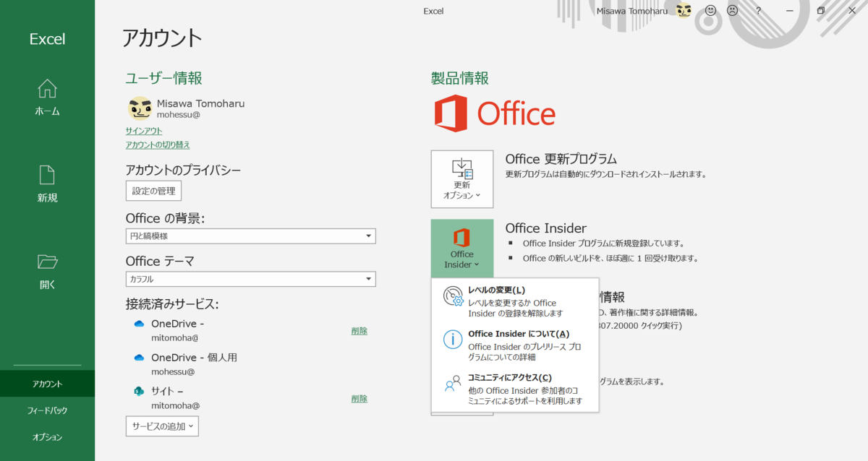Open the Home (ホーム) page icon

point(47,89)
